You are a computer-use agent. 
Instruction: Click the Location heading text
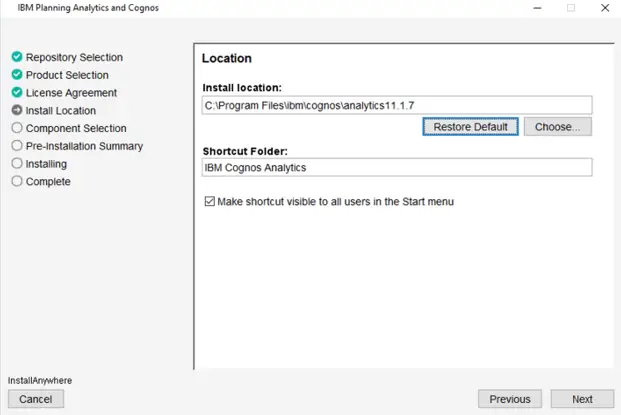click(x=227, y=58)
